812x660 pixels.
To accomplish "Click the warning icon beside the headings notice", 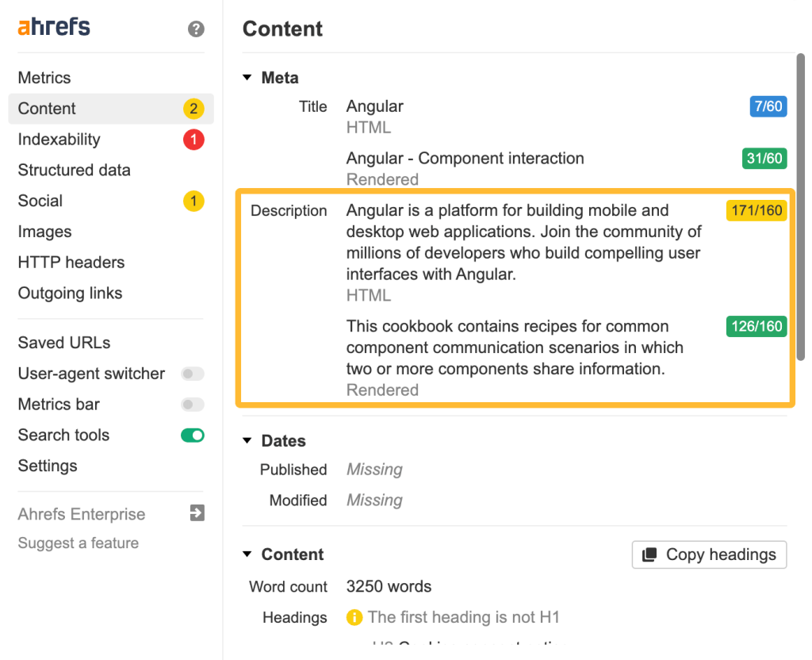I will tap(354, 617).
